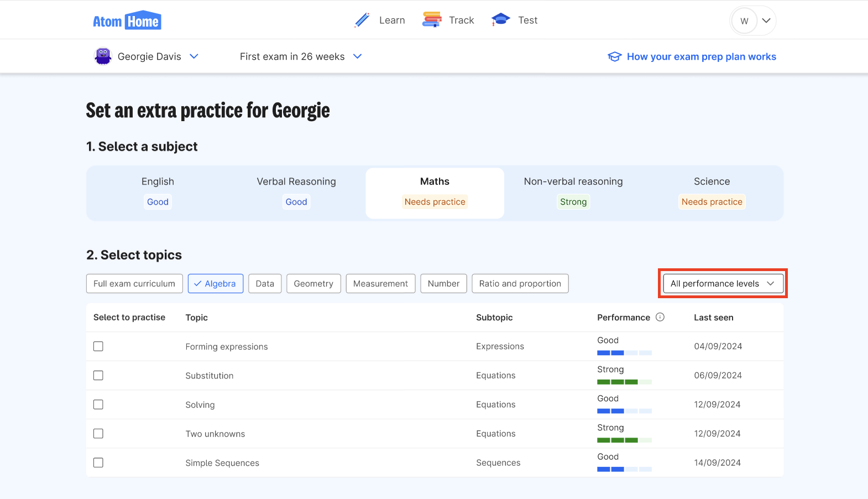Click the Sequences subtopic cell
This screenshot has height=499, width=868.
498,462
